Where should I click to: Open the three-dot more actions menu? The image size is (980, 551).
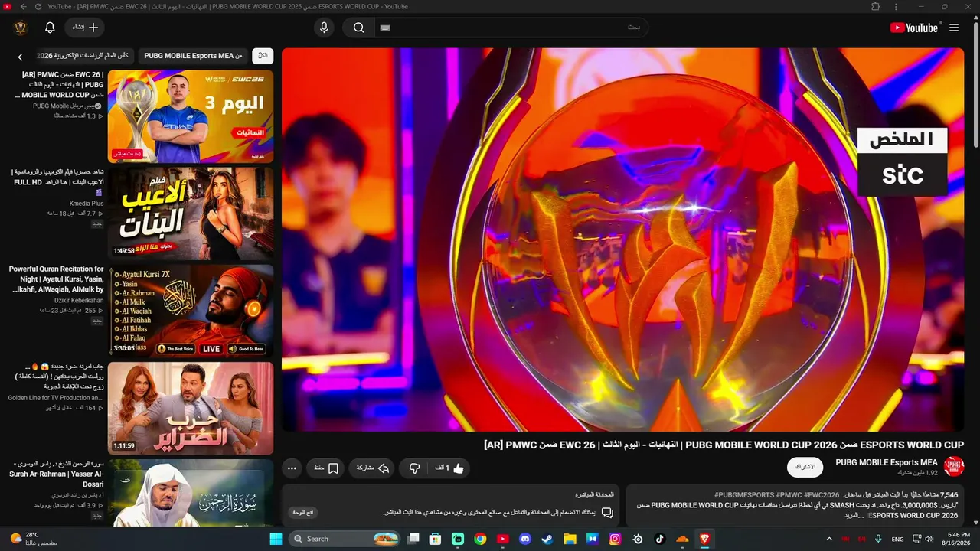click(x=291, y=468)
